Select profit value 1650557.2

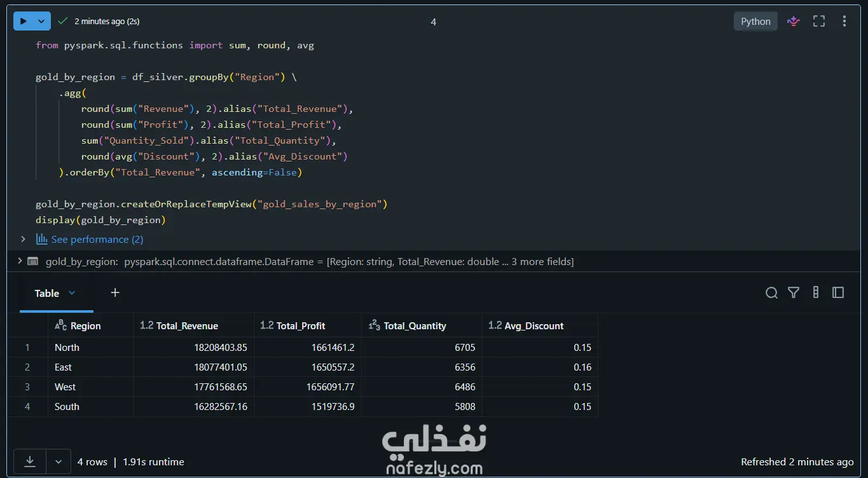point(308,367)
